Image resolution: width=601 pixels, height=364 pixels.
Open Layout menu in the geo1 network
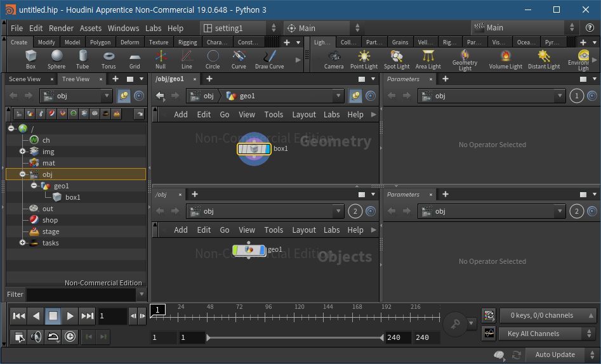tap(304, 115)
